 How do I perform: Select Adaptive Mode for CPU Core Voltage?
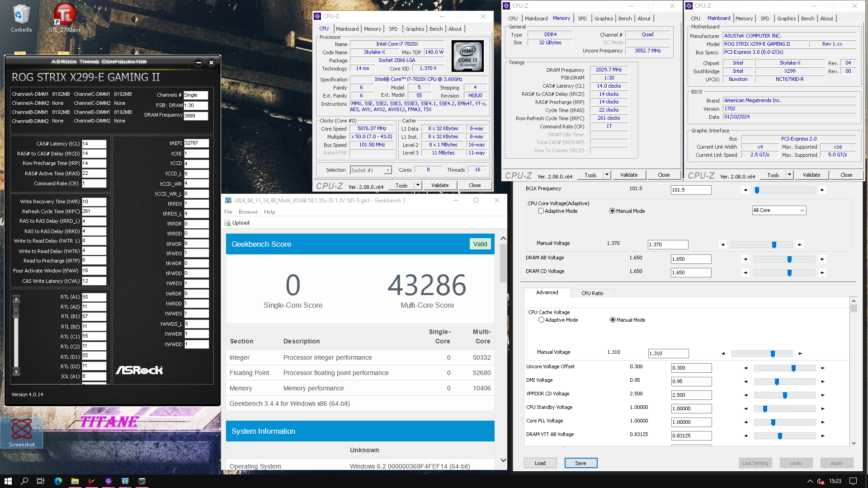tap(541, 211)
